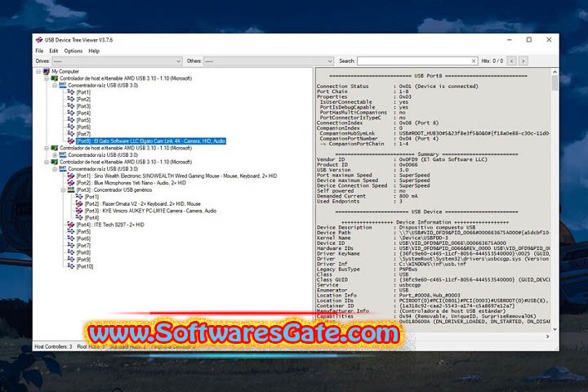
Task: Click the USB Device Tree Viewer title icon
Action: pyautogui.click(x=39, y=40)
